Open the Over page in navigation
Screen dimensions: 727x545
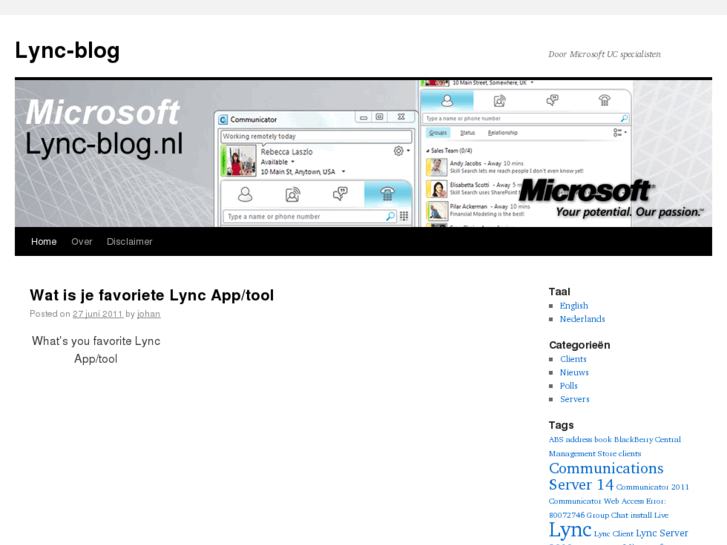pos(82,242)
